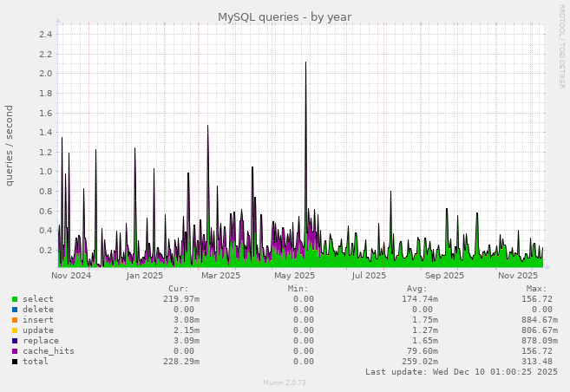Click select current value 219.97m
The height and width of the screenshot is (392, 570).
point(181,299)
